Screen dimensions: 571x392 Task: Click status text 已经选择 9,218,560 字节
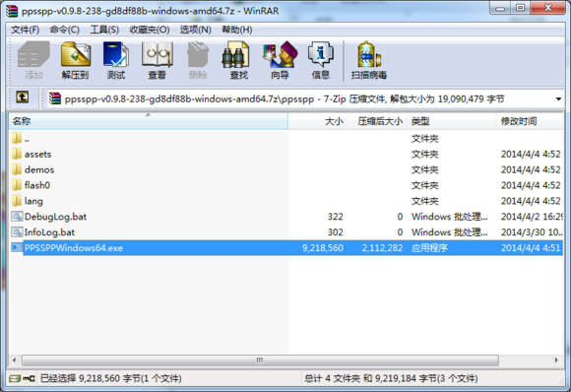click(110, 378)
